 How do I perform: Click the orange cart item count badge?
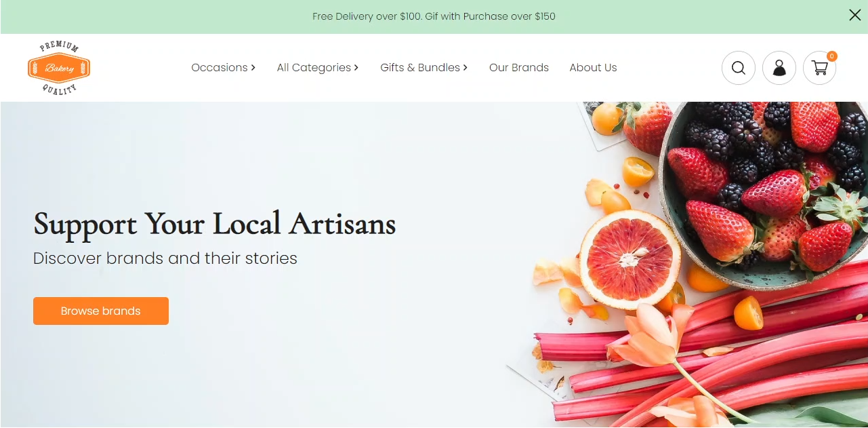point(832,56)
